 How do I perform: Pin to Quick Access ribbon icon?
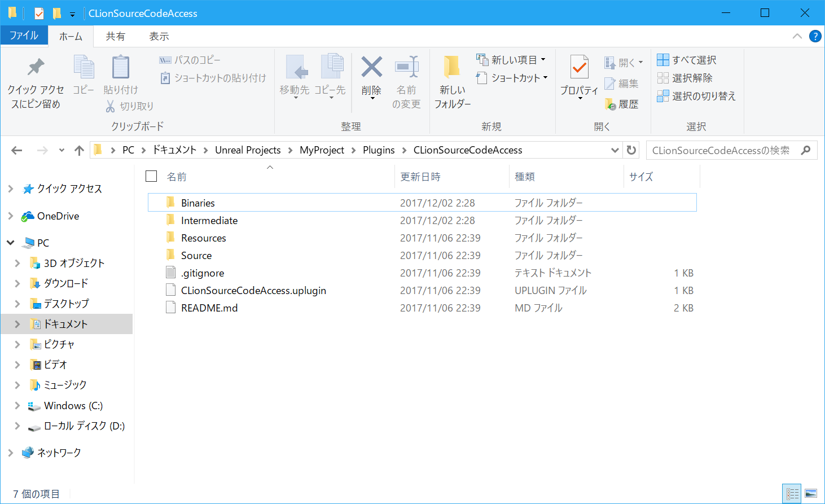36,68
